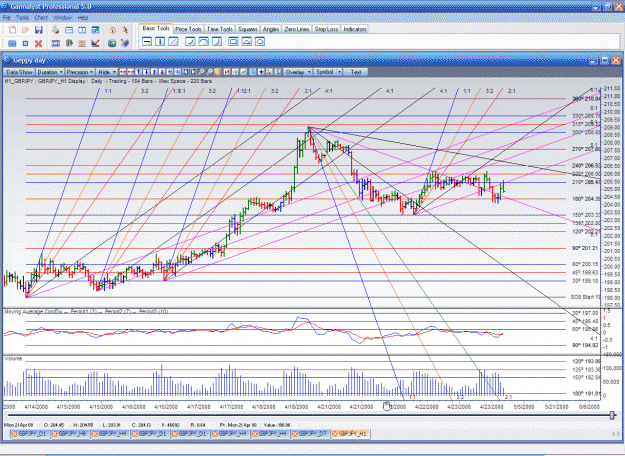Click the blue plus cross icon in chart toolbar
Image resolution: width=625 pixels, height=456 pixels.
(261, 72)
